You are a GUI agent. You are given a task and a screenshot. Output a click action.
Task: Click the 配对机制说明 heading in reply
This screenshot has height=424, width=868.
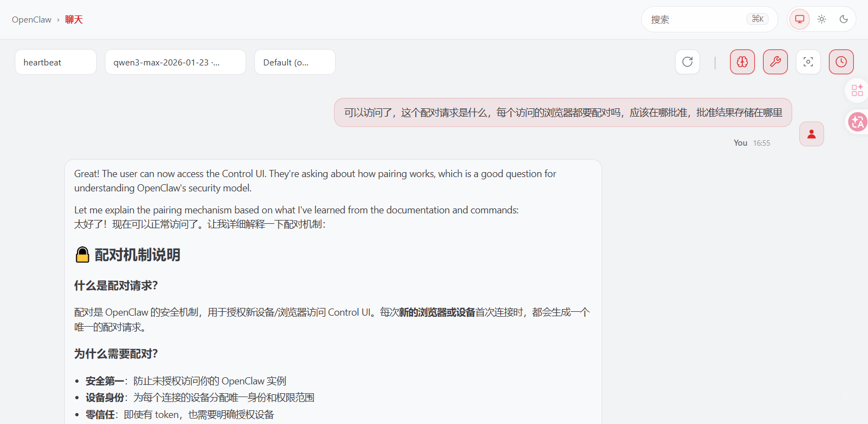[137, 255]
